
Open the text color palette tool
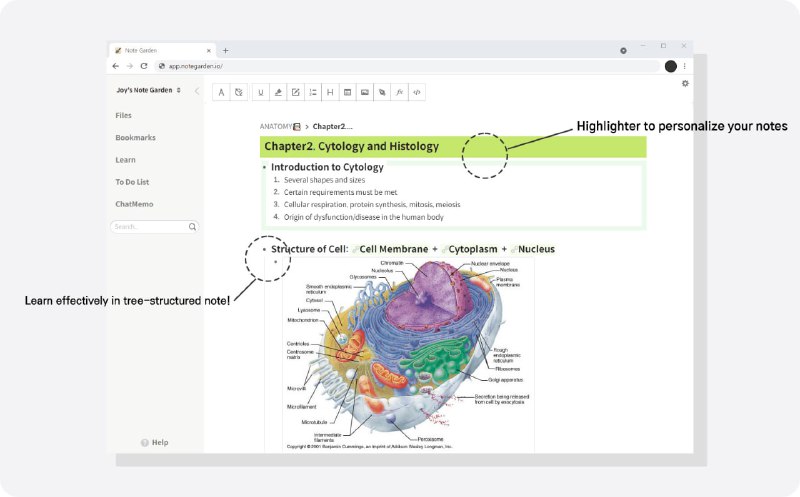tap(238, 92)
